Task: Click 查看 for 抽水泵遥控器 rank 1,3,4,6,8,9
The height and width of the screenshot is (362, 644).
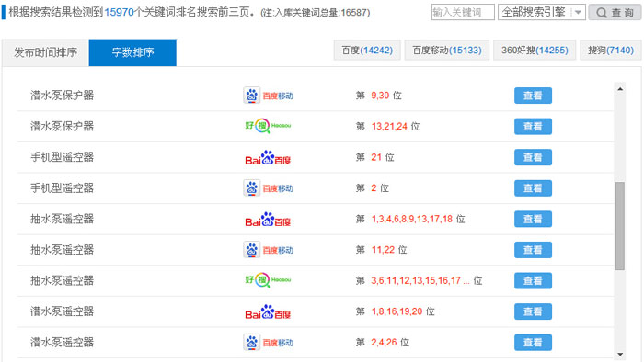Action: pyautogui.click(x=533, y=219)
